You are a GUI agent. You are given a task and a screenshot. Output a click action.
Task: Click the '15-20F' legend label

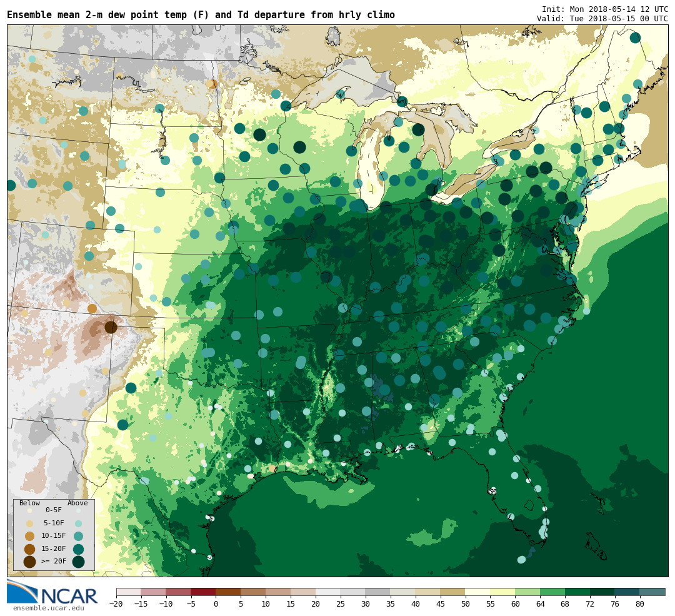[54, 548]
